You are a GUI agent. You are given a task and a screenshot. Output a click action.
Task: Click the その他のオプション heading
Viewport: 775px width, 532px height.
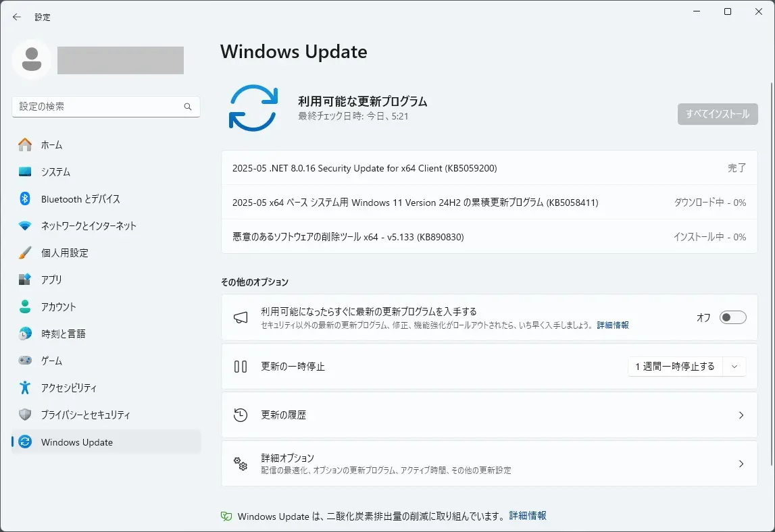click(x=255, y=282)
